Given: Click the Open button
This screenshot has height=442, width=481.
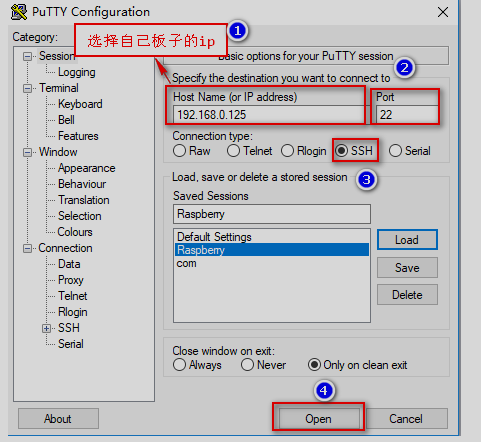Looking at the screenshot, I should pos(319,419).
